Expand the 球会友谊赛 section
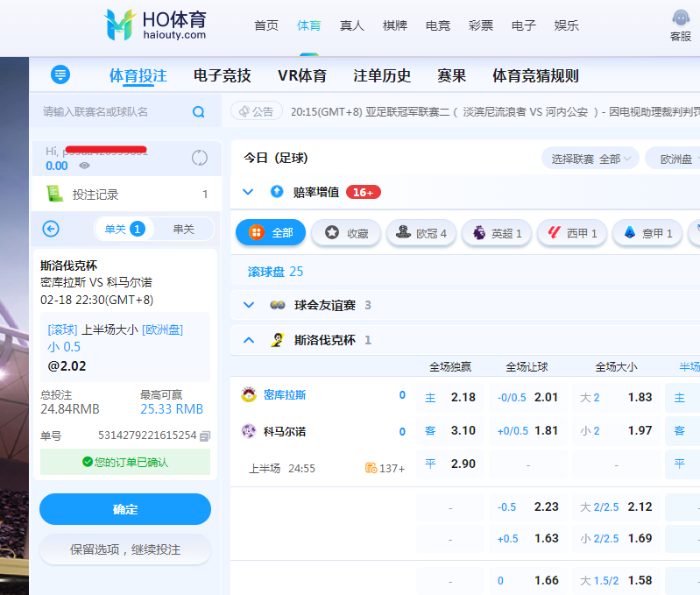This screenshot has width=700, height=595. [248, 305]
